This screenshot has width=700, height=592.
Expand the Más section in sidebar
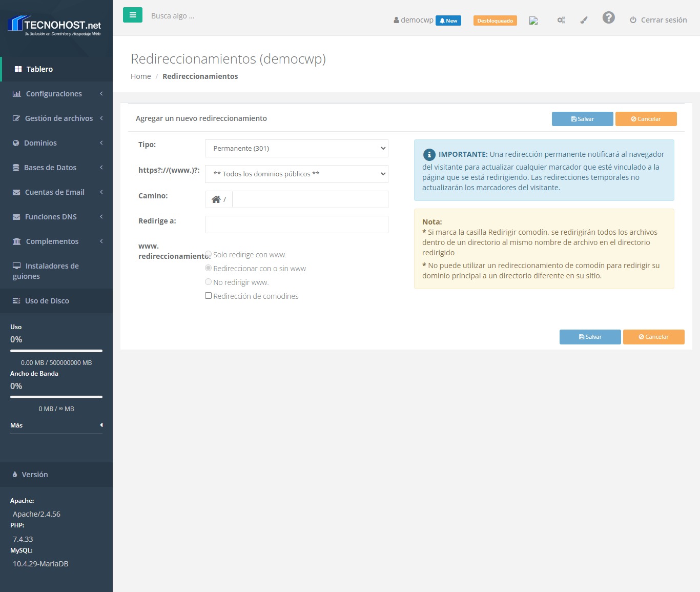pos(56,425)
